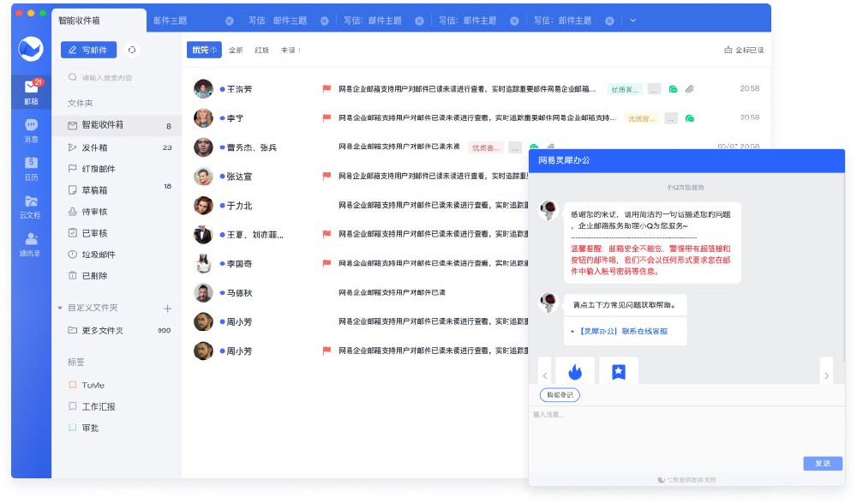Viewport: 857px width, 504px height.
Task: Open the 消息 messages icon in sidebar
Action: 31,129
